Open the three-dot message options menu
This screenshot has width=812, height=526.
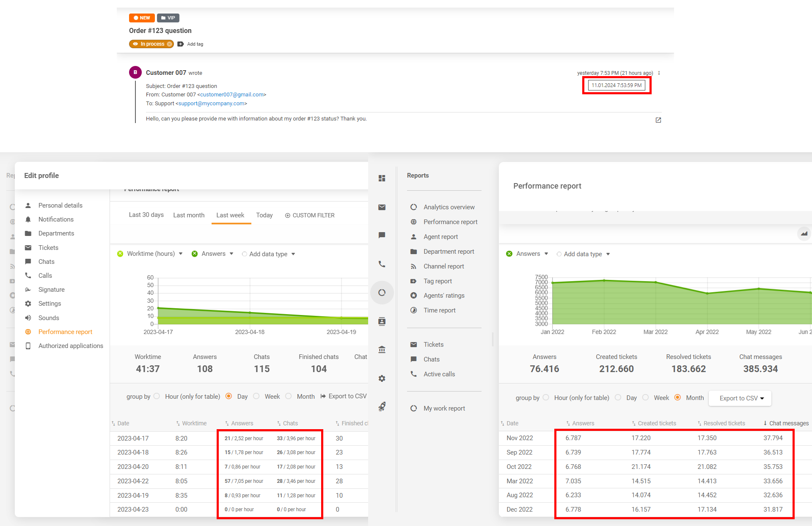[659, 73]
